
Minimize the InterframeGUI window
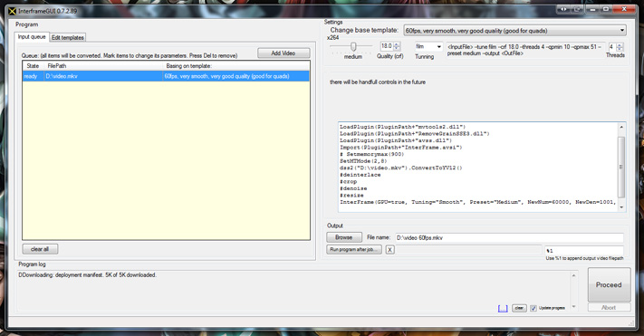tap(591, 9)
